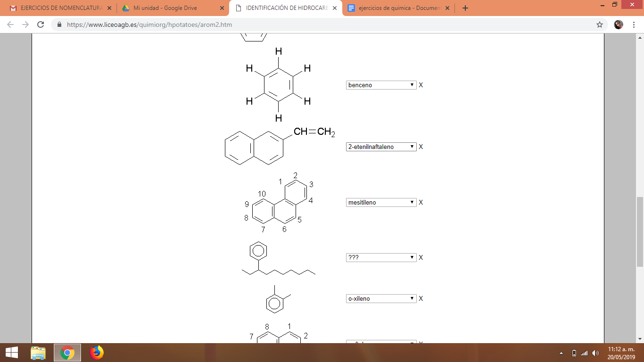Go back to the previous page
This screenshot has width=644, height=362.
pyautogui.click(x=10, y=25)
